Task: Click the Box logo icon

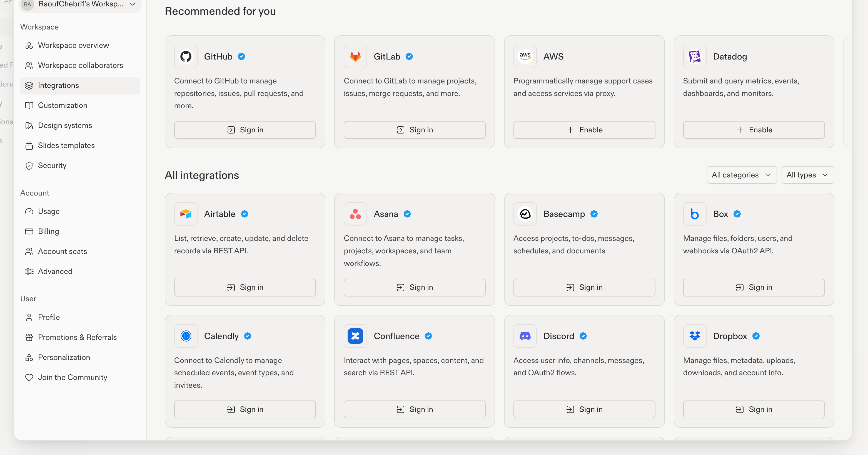Action: coord(694,214)
